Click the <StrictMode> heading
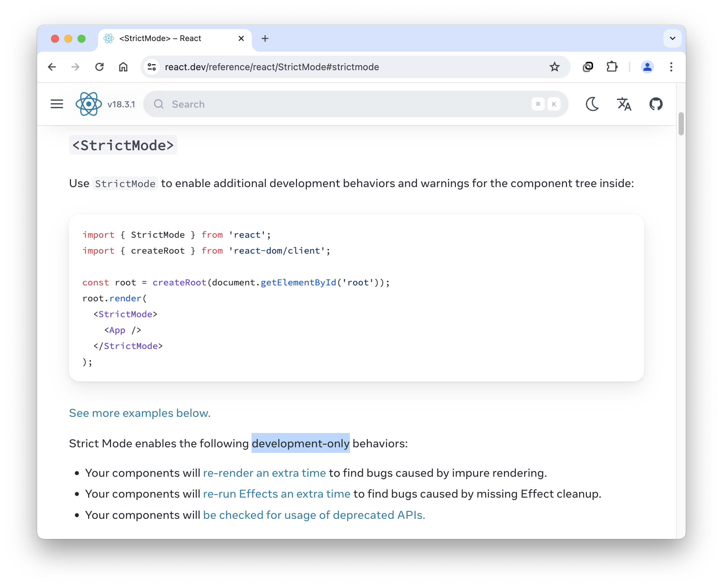Screen dimensions: 723x588 123,145
